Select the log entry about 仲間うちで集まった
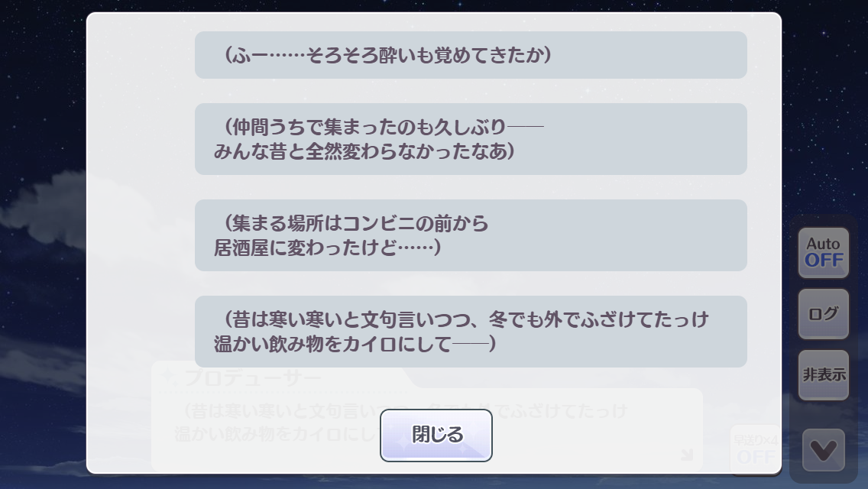This screenshot has width=868, height=489. tap(471, 139)
